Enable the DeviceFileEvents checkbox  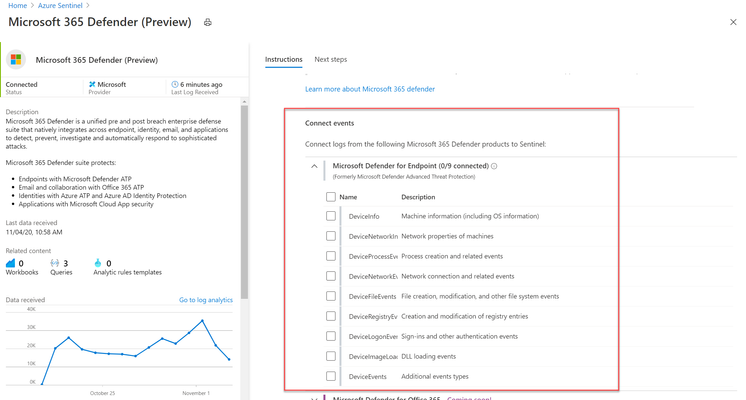point(331,296)
